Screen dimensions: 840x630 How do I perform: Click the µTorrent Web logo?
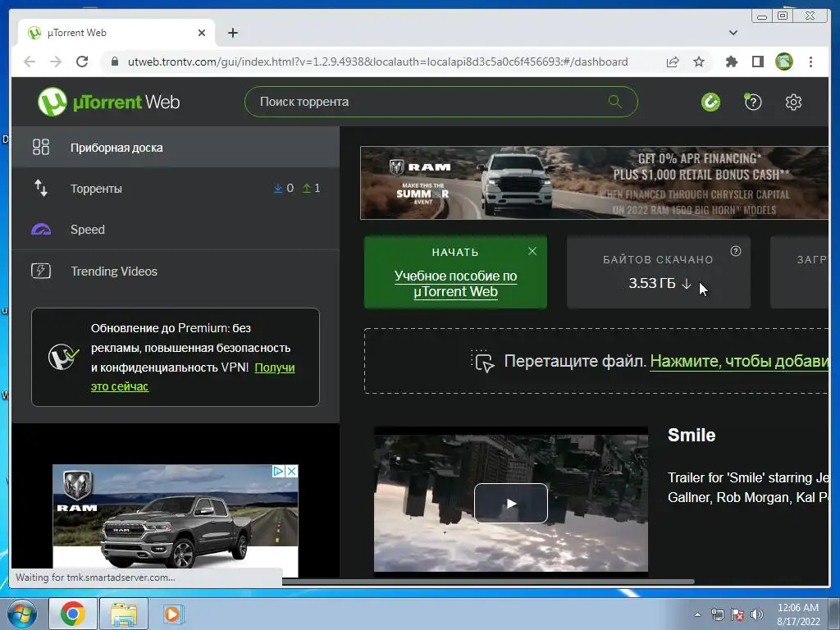(x=109, y=102)
